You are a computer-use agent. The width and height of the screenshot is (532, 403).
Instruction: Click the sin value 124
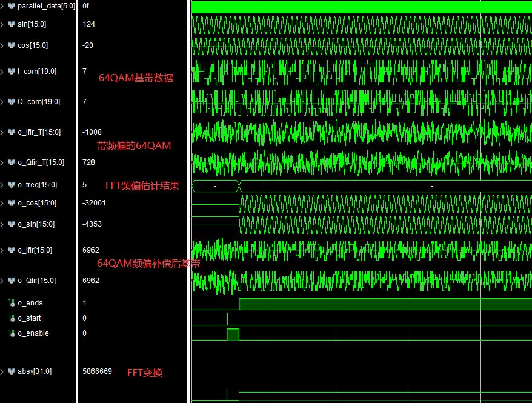(88, 24)
